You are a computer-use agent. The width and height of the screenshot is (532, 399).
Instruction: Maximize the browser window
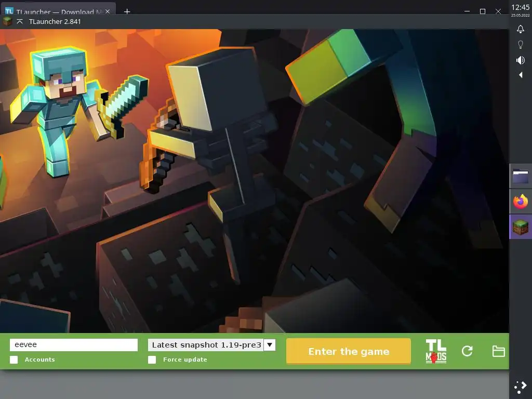click(483, 11)
